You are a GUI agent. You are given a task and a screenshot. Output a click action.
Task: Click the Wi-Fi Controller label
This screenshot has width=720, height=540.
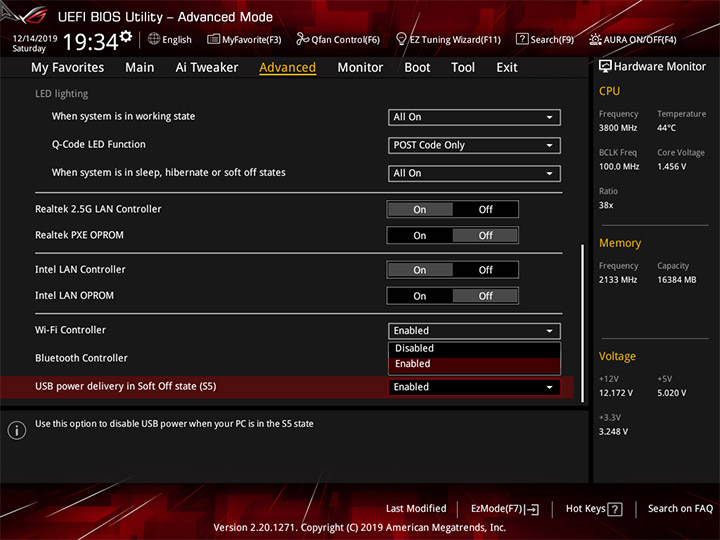pos(70,330)
